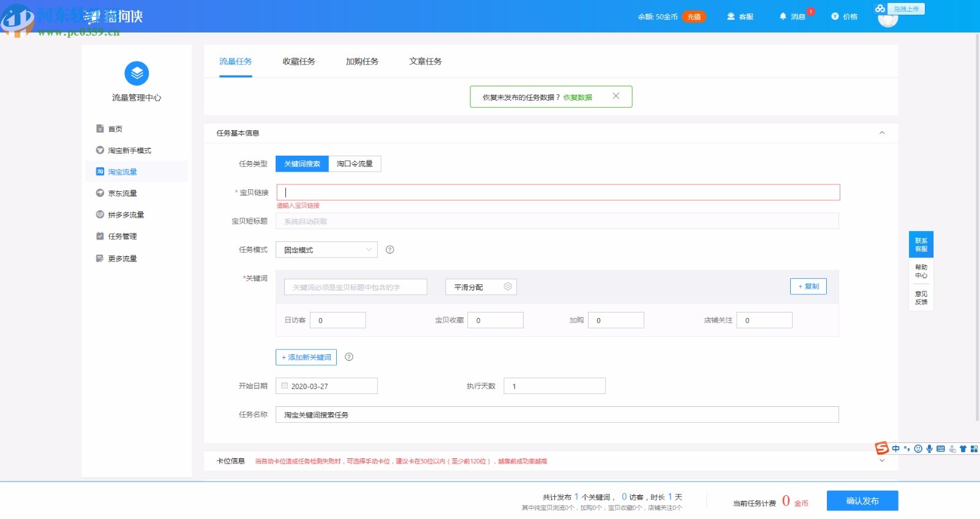
Task: Select the 淘口令流量 task type
Action: click(355, 164)
